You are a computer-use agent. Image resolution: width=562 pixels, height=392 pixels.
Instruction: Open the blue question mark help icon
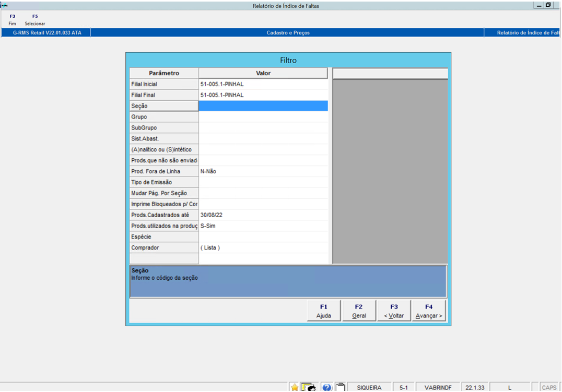pyautogui.click(x=326, y=387)
